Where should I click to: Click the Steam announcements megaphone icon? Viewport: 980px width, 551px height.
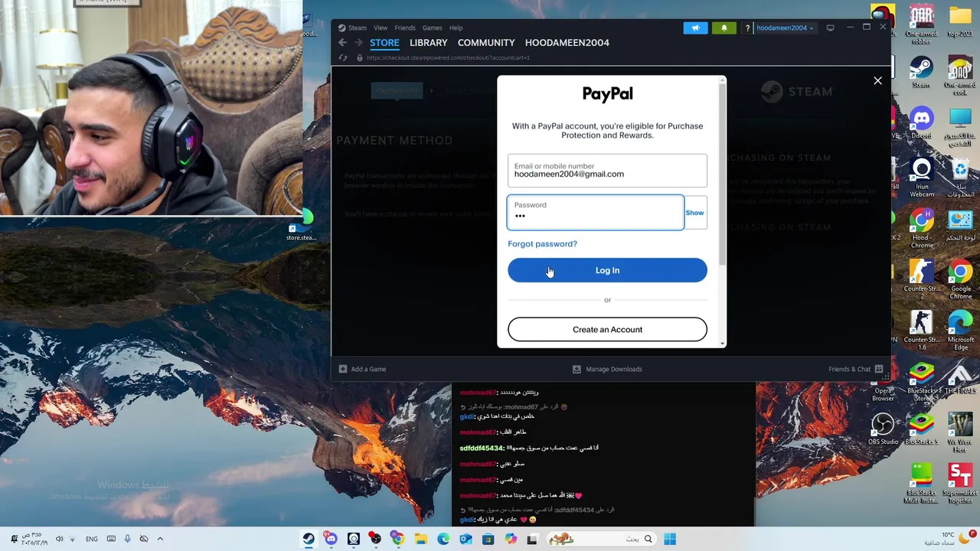coord(695,28)
